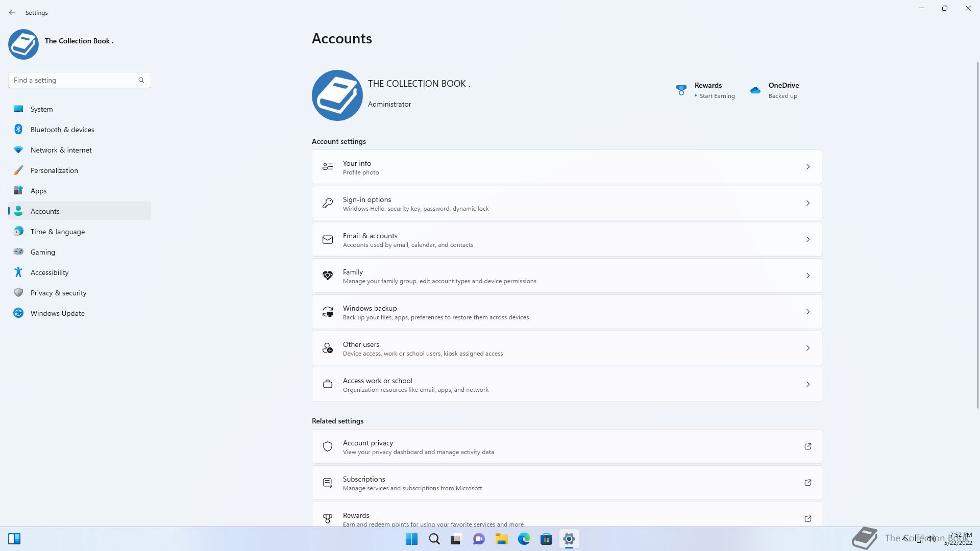Image resolution: width=980 pixels, height=551 pixels.
Task: Open File Explorer from the taskbar
Action: (501, 539)
